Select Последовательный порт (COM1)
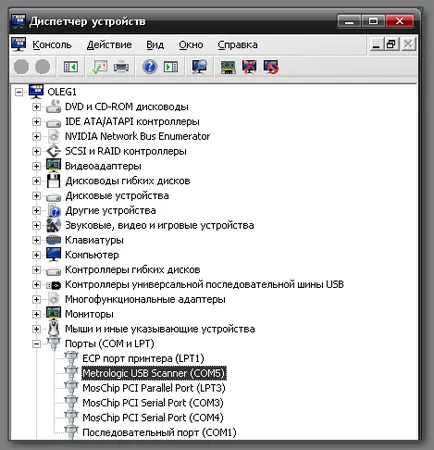 (x=159, y=432)
